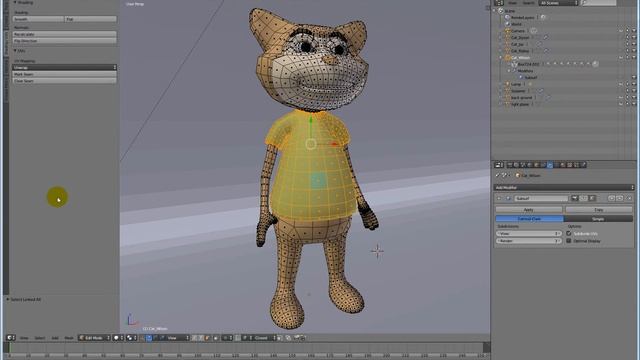Click the Camera object type icon in outliner
The width and height of the screenshot is (640, 360).
[507, 31]
